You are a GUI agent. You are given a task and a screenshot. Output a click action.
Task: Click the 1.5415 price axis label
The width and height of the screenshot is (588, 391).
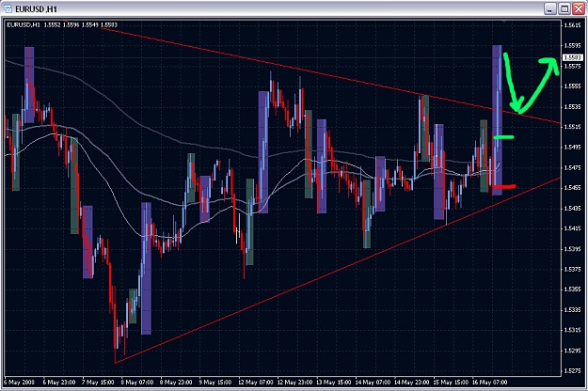[573, 228]
